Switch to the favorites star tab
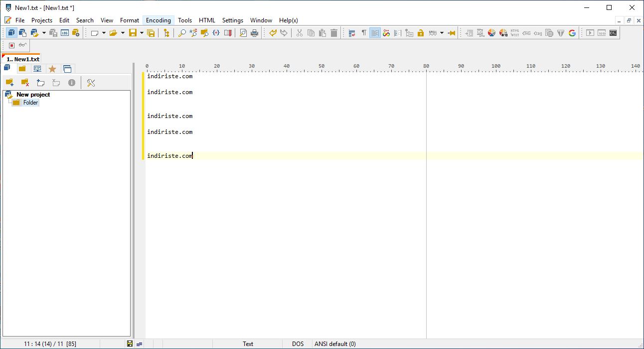This screenshot has width=644, height=349. click(52, 69)
